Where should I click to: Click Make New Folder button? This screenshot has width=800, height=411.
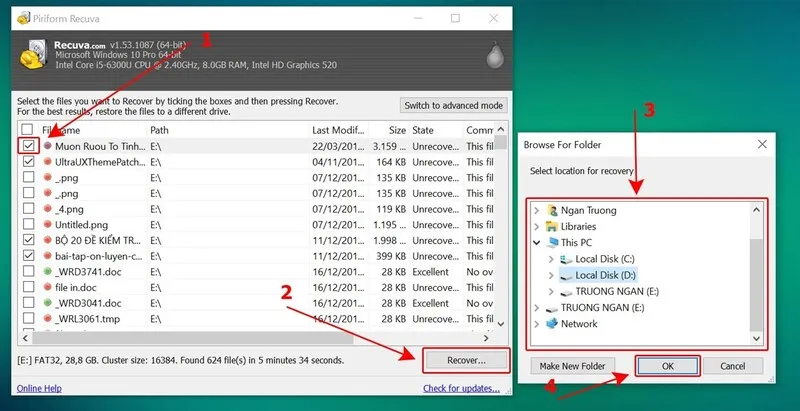(573, 367)
